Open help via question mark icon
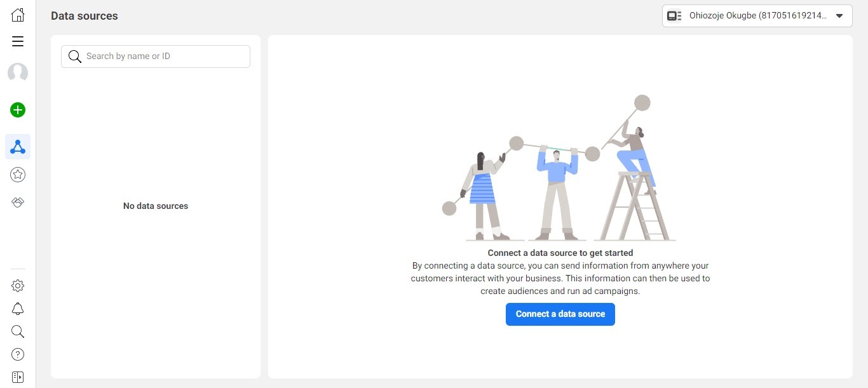This screenshot has height=388, width=868. pyautogui.click(x=18, y=354)
